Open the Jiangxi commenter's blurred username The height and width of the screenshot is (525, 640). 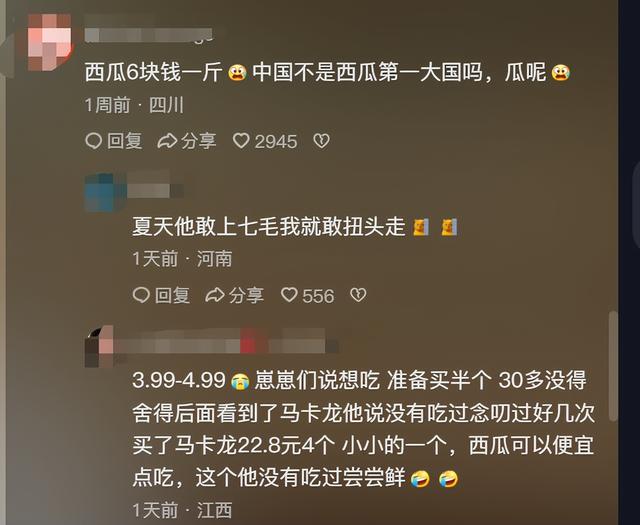click(x=227, y=341)
